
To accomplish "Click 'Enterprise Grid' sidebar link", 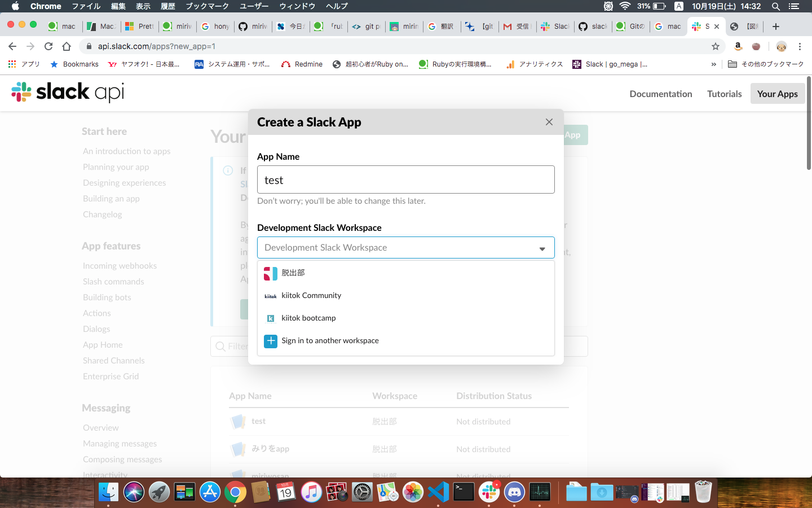I will point(111,376).
